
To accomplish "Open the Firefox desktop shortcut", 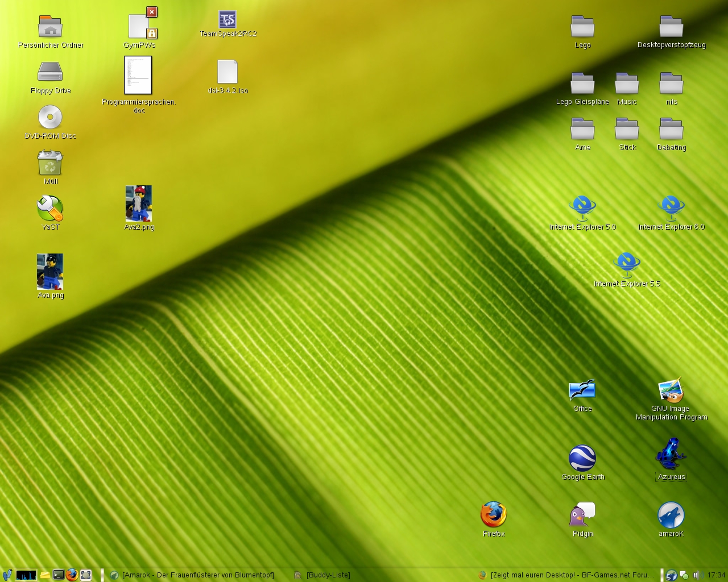I will coord(493,515).
